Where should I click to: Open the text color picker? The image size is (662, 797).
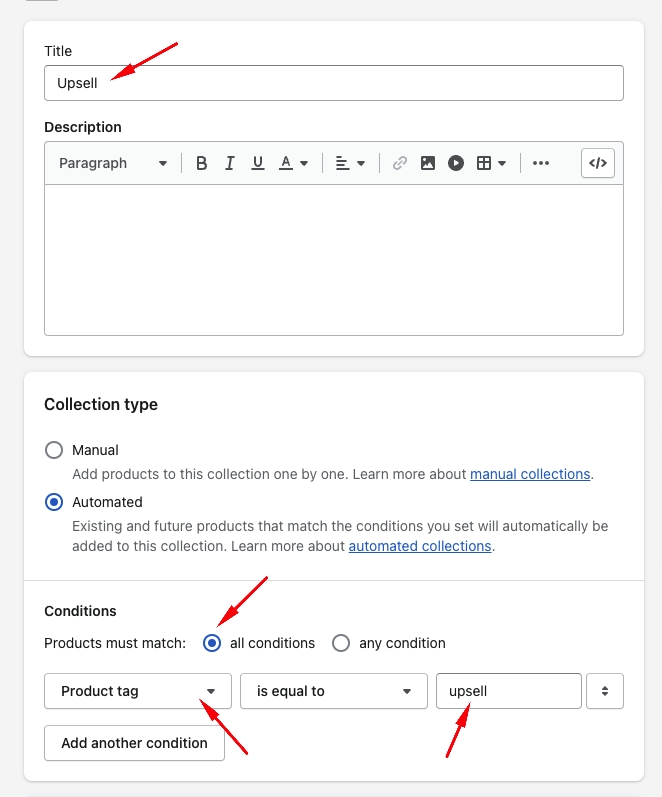click(x=293, y=163)
